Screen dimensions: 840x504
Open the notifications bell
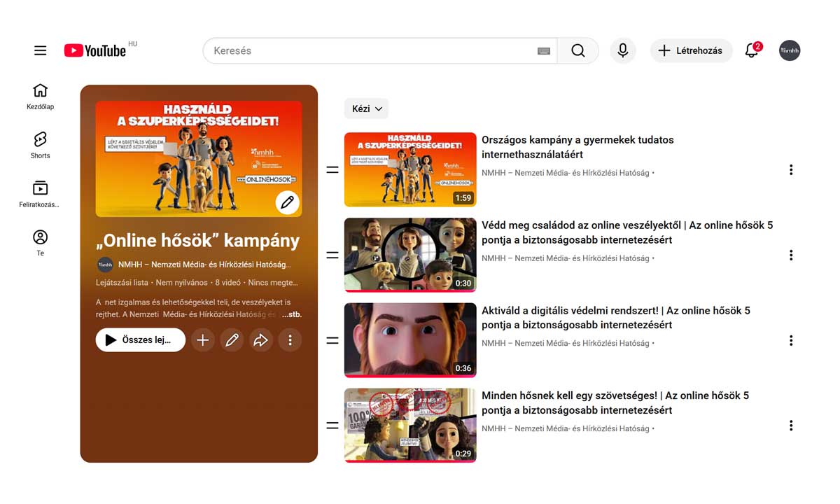coord(752,50)
